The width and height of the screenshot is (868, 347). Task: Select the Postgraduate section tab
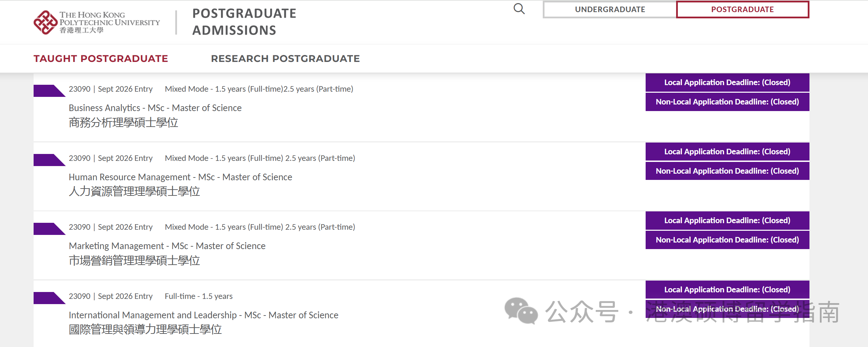pyautogui.click(x=742, y=10)
